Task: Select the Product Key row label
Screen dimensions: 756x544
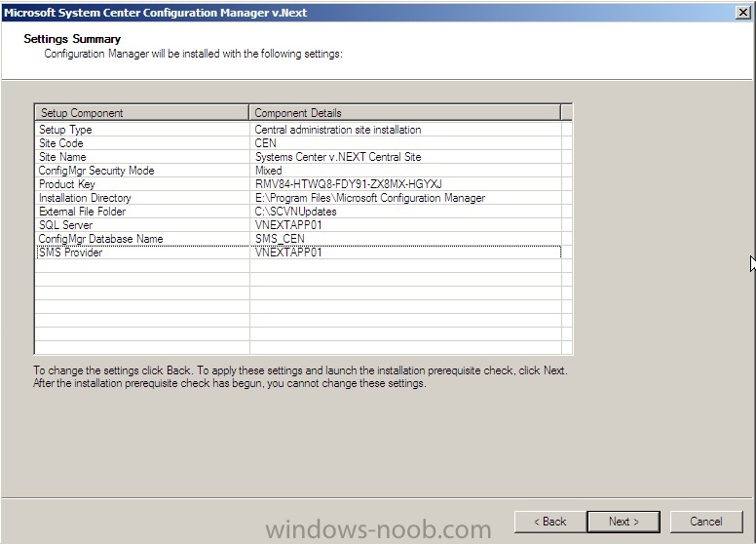Action: coord(66,184)
